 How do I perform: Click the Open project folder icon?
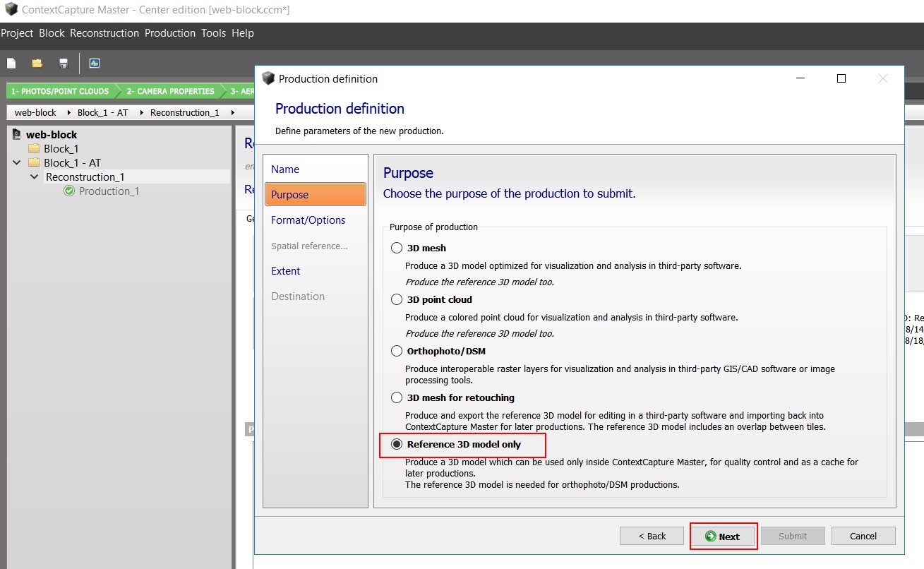[37, 64]
